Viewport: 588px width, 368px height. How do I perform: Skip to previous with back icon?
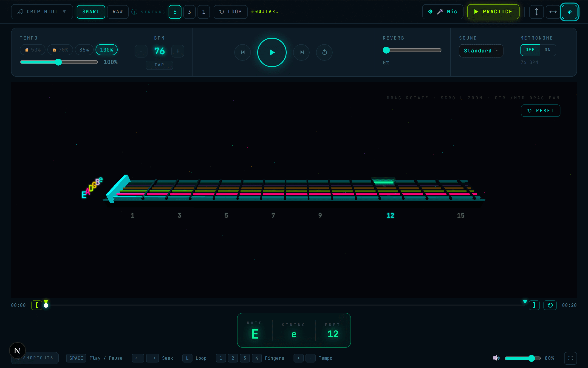click(243, 52)
